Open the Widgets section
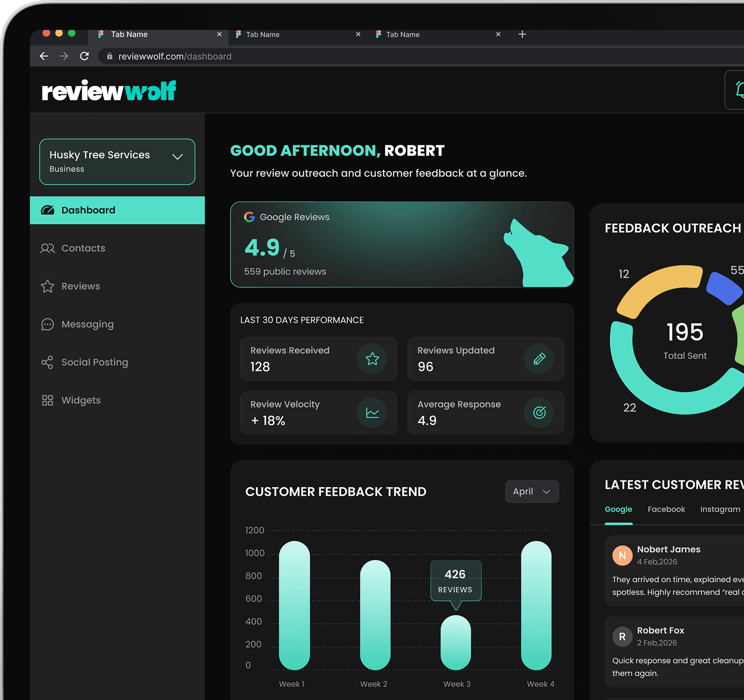This screenshot has height=700, width=744. (x=117, y=400)
